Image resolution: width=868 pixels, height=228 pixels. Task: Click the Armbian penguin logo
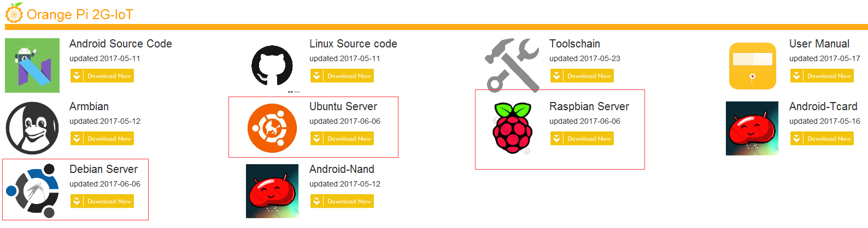(32, 128)
